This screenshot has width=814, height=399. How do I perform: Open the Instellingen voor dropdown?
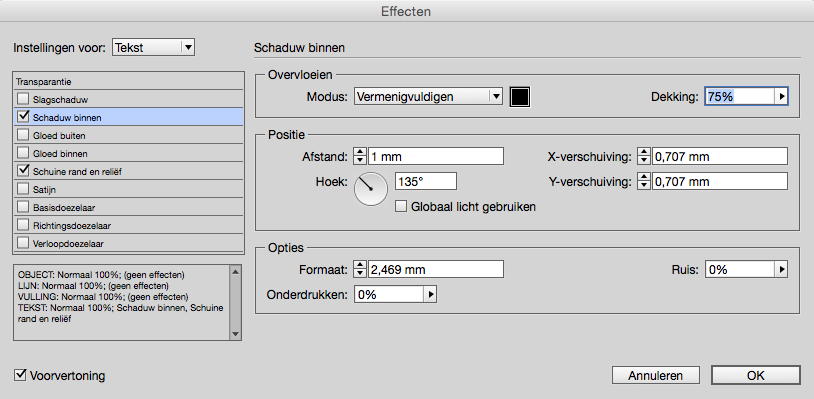click(153, 48)
